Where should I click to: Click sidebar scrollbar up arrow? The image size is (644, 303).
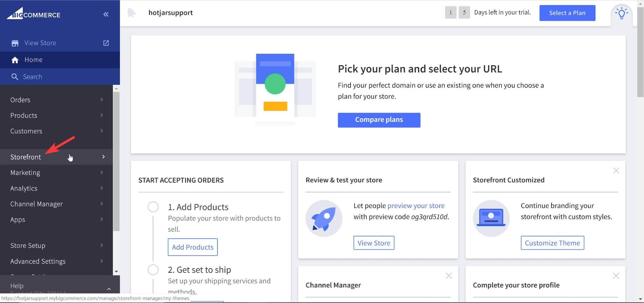pos(116,88)
